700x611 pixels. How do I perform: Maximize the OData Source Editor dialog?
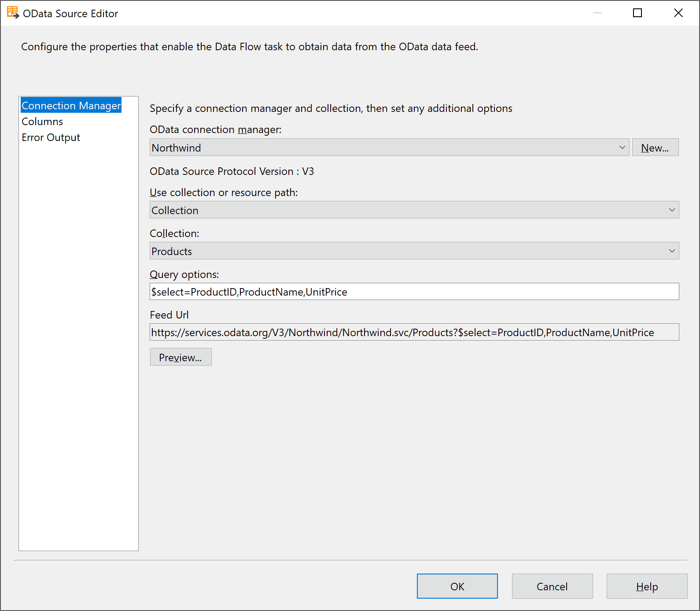click(637, 13)
